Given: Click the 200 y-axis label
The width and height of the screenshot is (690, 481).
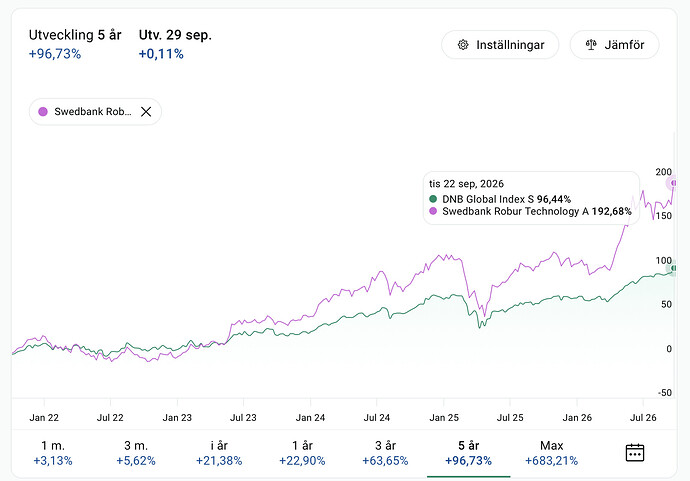Looking at the screenshot, I should pos(664,172).
